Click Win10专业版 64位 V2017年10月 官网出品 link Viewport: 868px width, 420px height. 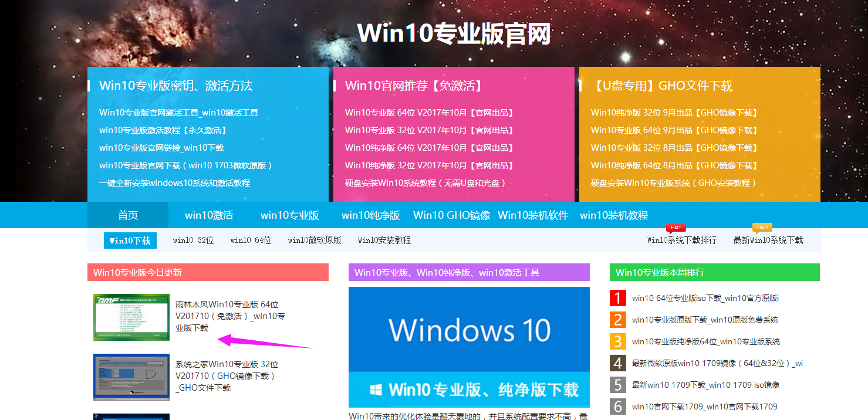click(x=429, y=112)
